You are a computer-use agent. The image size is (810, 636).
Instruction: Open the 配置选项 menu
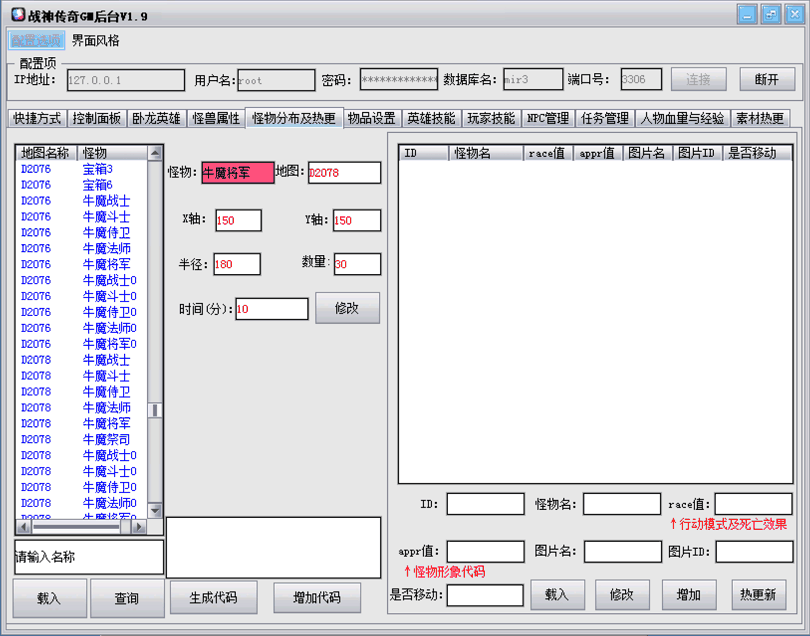36,40
